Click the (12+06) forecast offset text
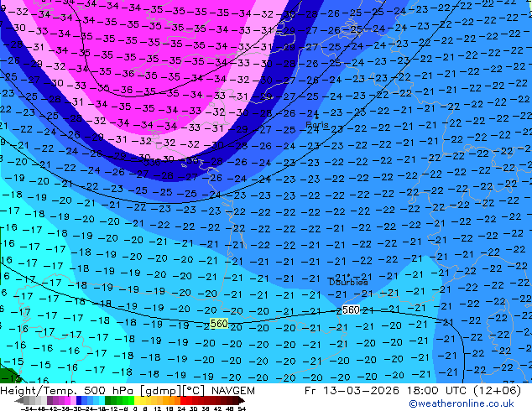Screen dimensions: 532x411 [496, 391]
